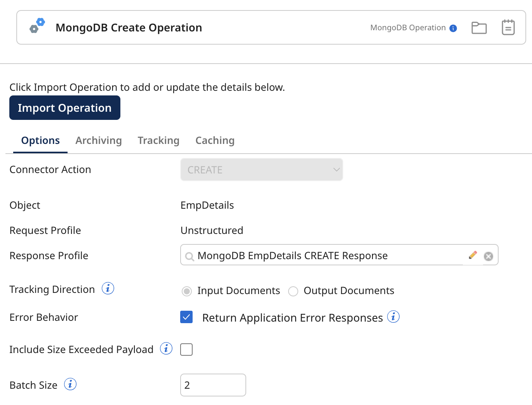Click the search magnifier in Response Profile field

190,256
